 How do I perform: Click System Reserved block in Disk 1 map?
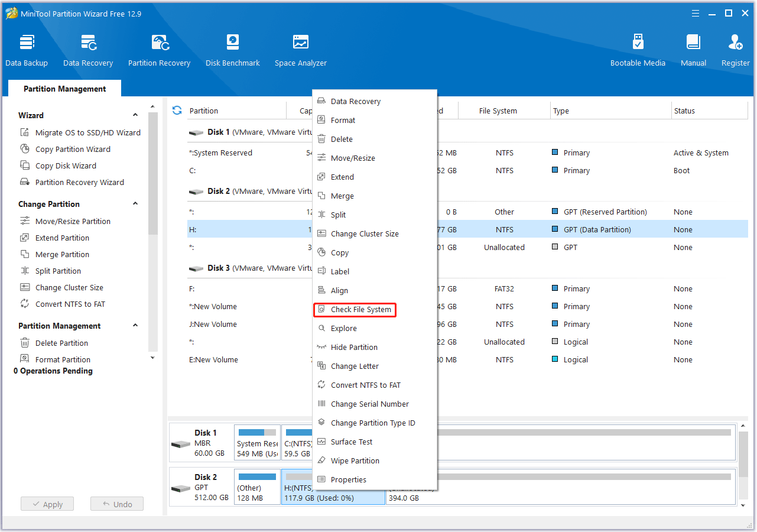pos(257,443)
